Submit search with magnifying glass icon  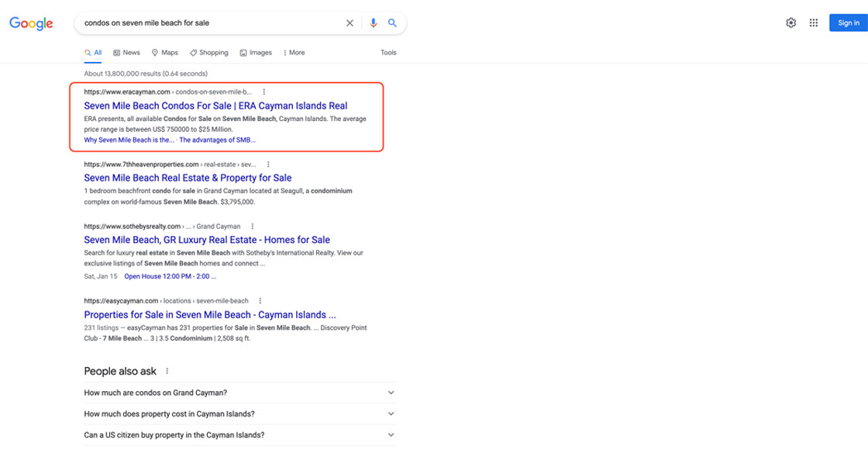[392, 23]
